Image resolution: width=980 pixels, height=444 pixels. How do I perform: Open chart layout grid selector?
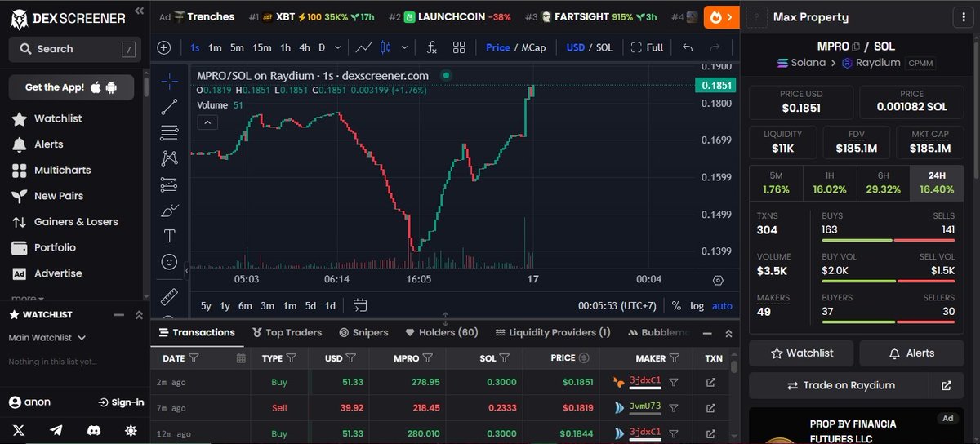[458, 47]
